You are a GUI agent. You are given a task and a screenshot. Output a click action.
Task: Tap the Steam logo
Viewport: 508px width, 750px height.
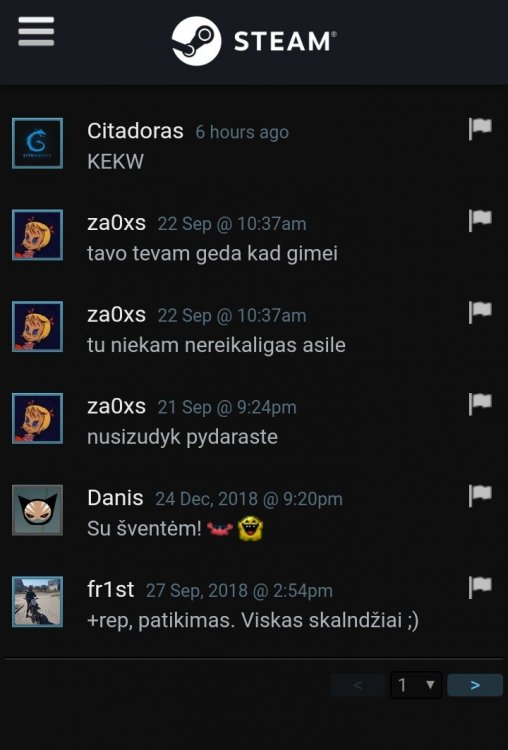(x=254, y=41)
